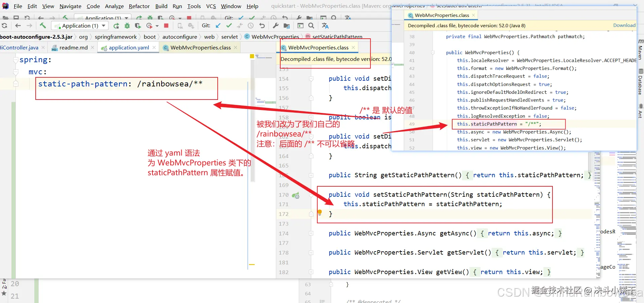Run Application with the green rerun icon
The width and height of the screenshot is (644, 303).
point(116,26)
